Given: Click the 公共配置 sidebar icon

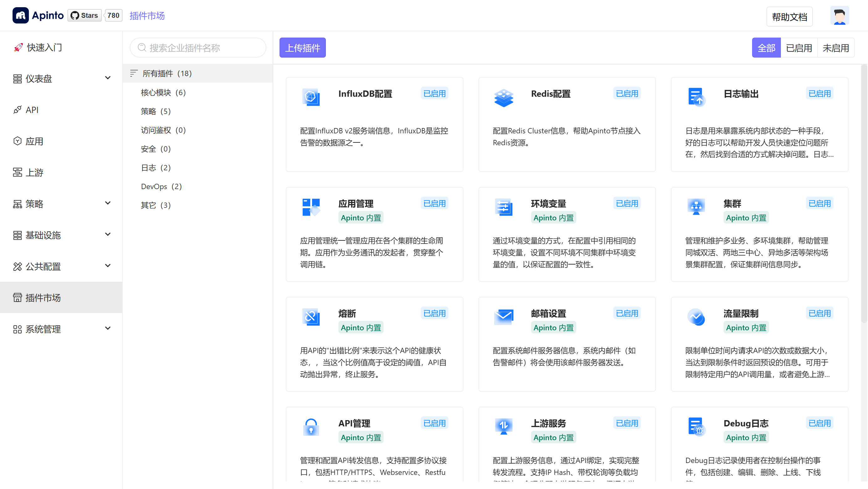Looking at the screenshot, I should (x=18, y=266).
